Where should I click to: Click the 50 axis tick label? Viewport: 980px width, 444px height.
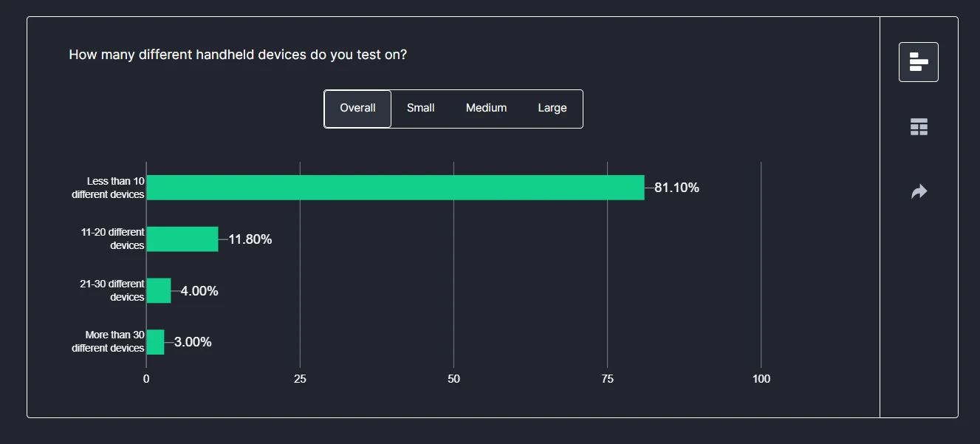453,378
